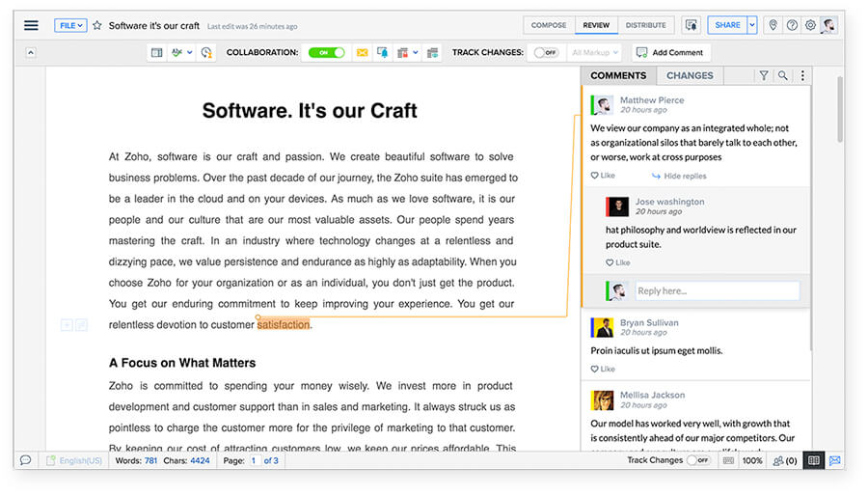The height and width of the screenshot is (495, 868).
Task: Enable Track Changes in the toolbar
Action: (546, 53)
